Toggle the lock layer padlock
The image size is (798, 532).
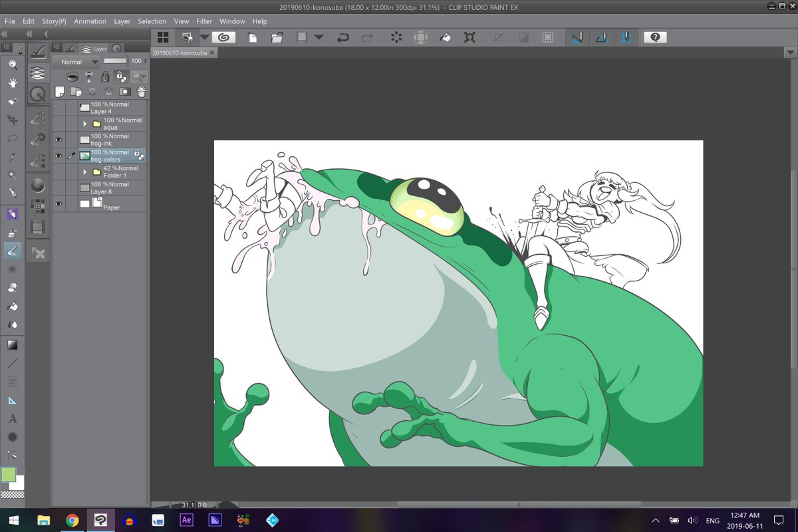pyautogui.click(x=105, y=76)
